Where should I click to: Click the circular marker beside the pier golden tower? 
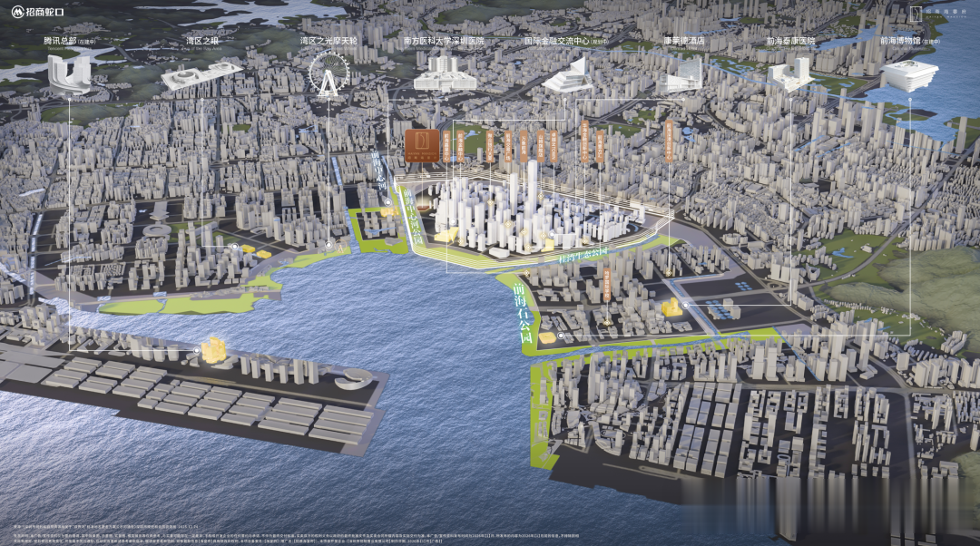197,351
